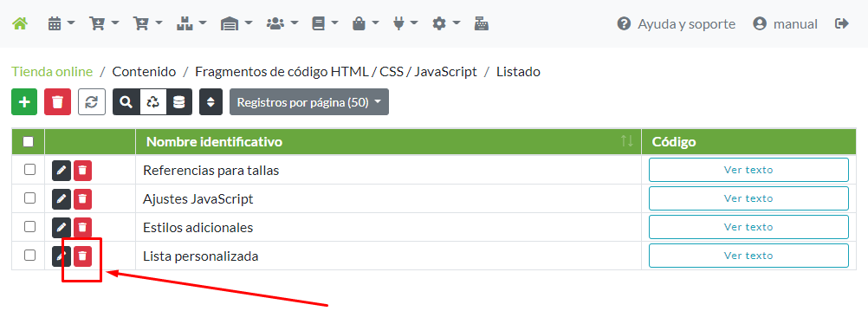Delete selected records with red toolbar trash
Viewport: 868px width, 324px height.
click(x=57, y=102)
